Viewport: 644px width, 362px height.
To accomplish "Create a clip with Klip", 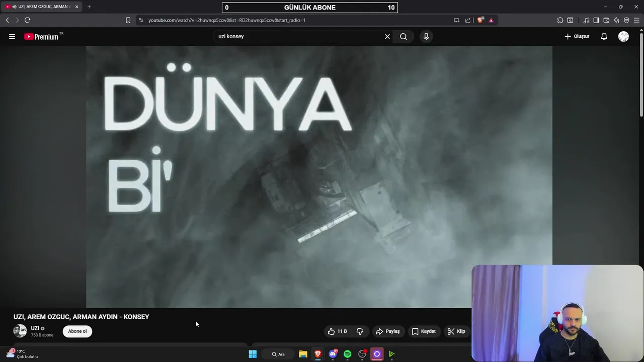I will pos(456,331).
